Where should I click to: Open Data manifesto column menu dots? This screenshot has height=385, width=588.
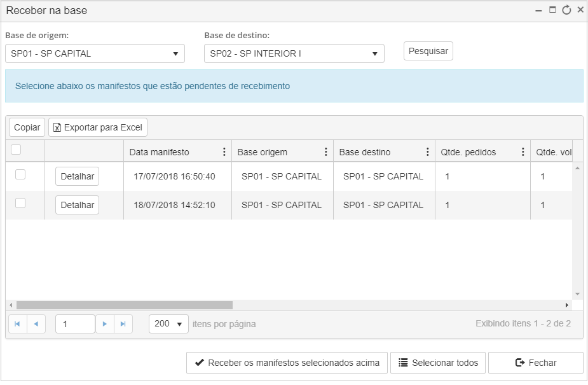pyautogui.click(x=224, y=151)
